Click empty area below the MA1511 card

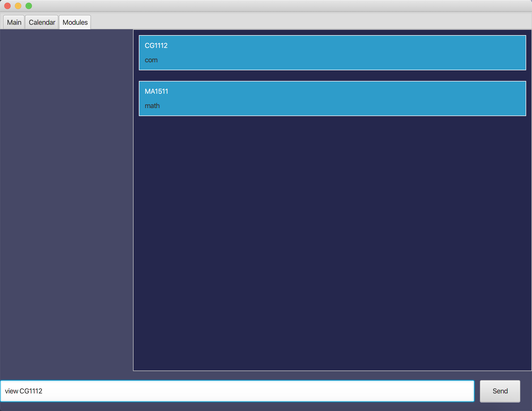point(332,240)
